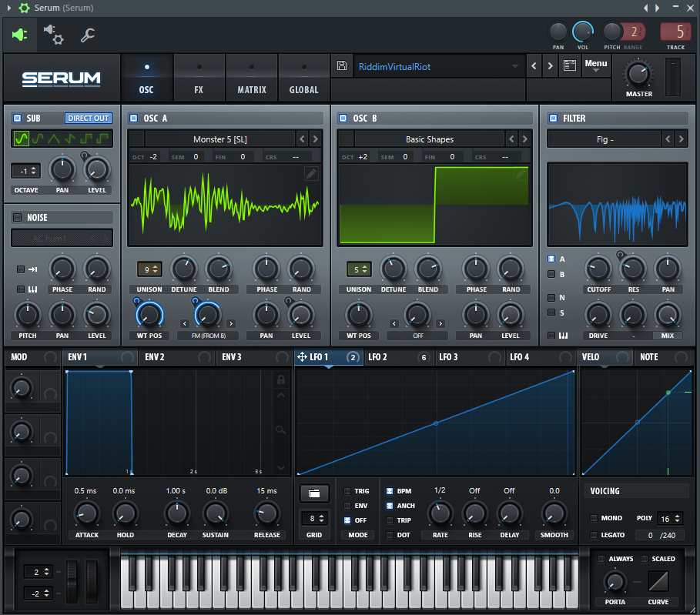Image resolution: width=700 pixels, height=615 pixels.
Task: Toggle filter routing for oscillator B
Action: coord(551,274)
